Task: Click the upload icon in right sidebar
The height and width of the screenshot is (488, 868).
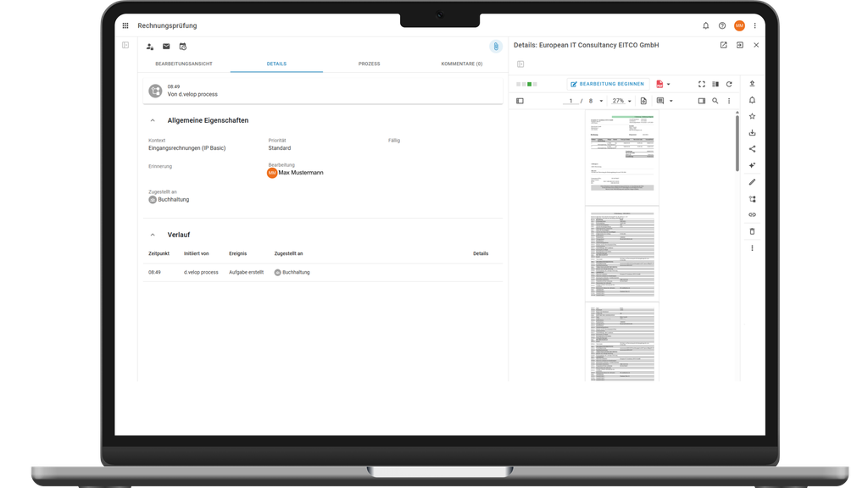Action: 752,84
